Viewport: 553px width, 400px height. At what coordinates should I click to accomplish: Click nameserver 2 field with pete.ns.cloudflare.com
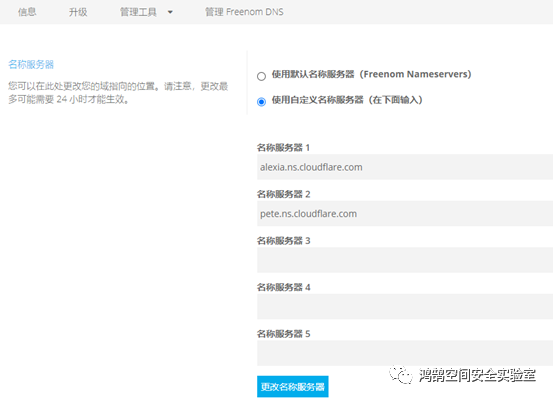[x=405, y=213]
